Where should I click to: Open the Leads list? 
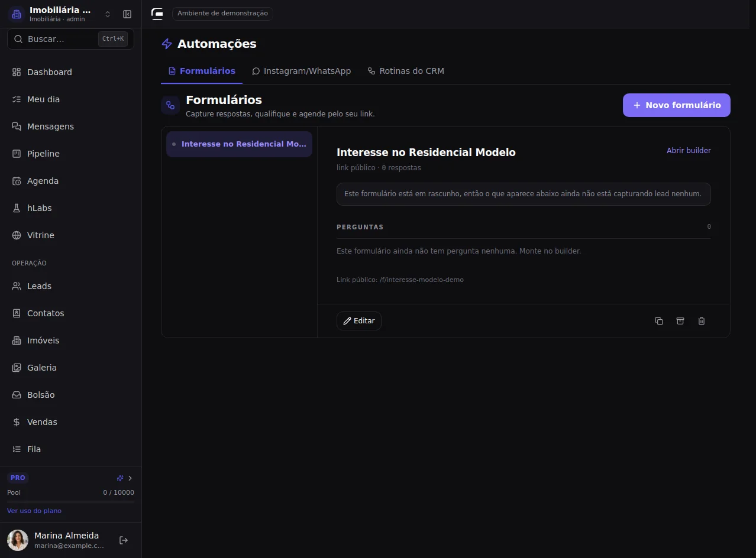[x=71, y=286]
